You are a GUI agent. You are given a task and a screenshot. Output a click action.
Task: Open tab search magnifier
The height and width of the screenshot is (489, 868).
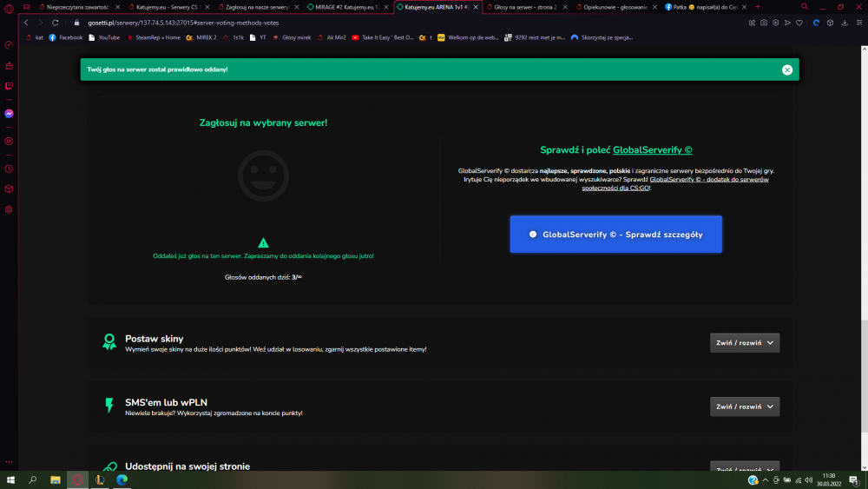(805, 7)
